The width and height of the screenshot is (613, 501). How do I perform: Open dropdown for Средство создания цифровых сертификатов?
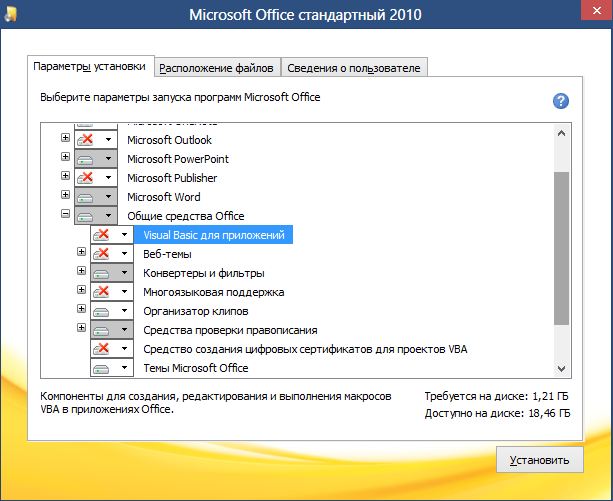click(124, 349)
